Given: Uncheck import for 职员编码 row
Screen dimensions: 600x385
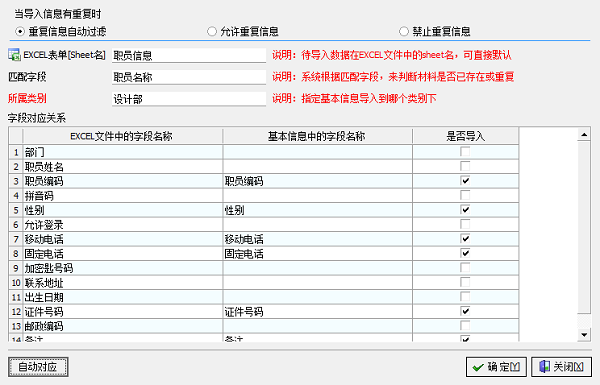Looking at the screenshot, I should tap(465, 181).
